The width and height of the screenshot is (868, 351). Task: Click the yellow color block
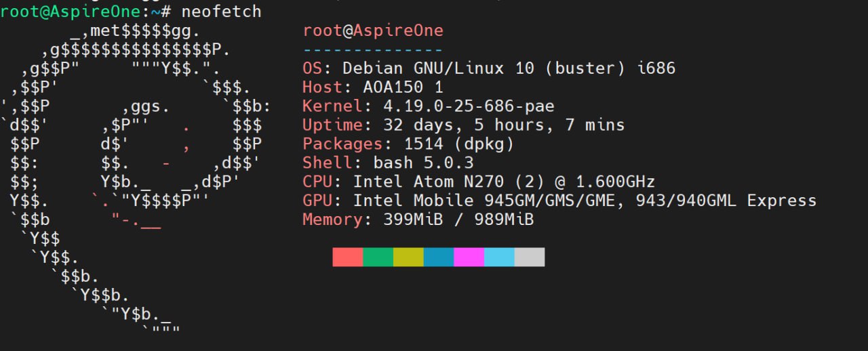pyautogui.click(x=408, y=257)
